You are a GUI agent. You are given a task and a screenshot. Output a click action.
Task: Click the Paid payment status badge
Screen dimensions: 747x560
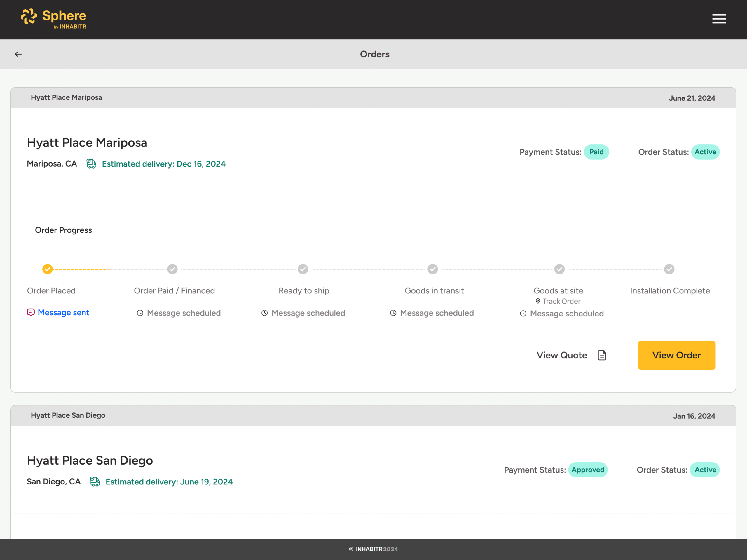click(596, 152)
